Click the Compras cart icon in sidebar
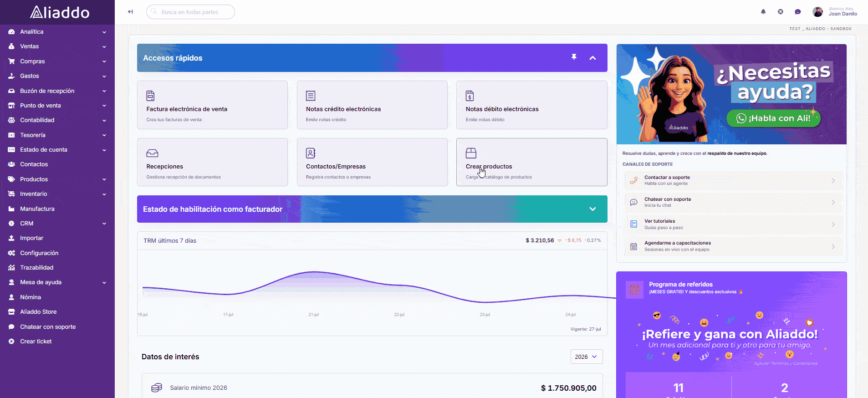Viewport: 868px width, 398px height. point(11,61)
